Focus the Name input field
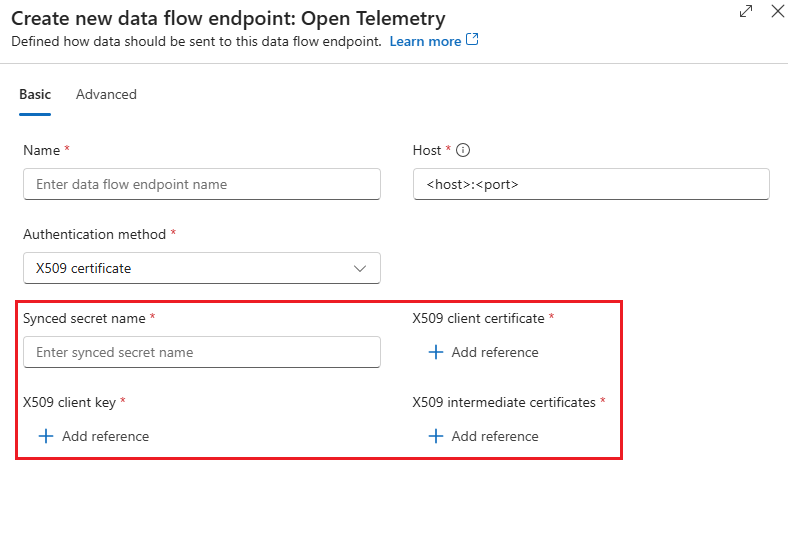This screenshot has height=549, width=788. 201,184
